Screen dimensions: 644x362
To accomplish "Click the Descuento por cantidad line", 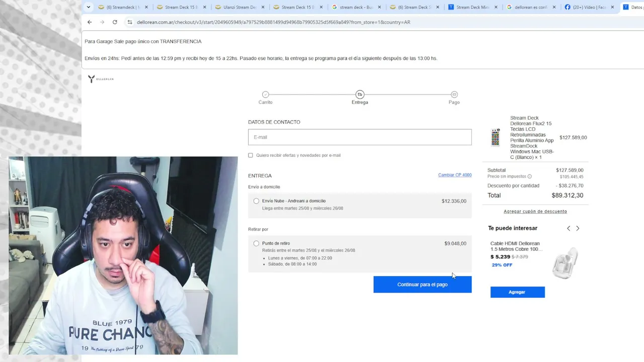I will coord(535,186).
